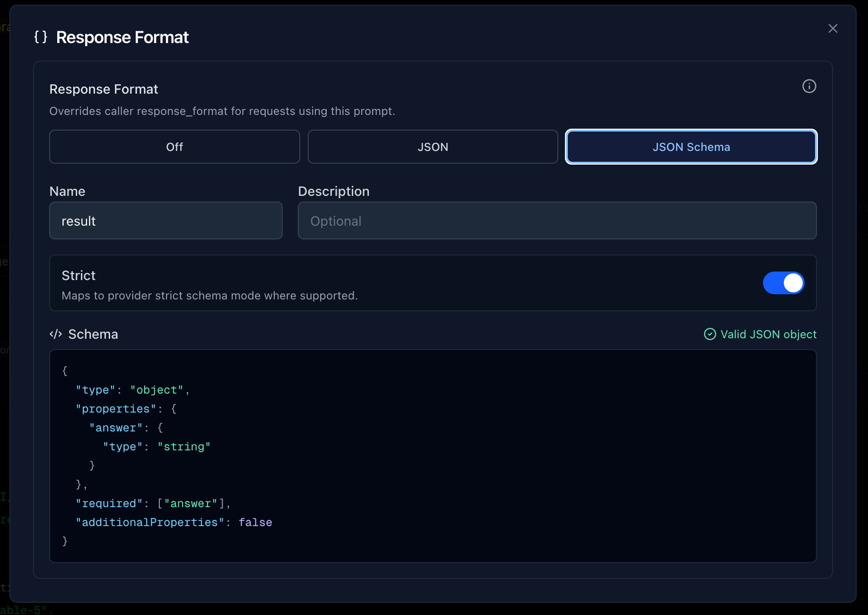This screenshot has width=868, height=615.
Task: Open the info icon for Response Format
Action: (809, 86)
